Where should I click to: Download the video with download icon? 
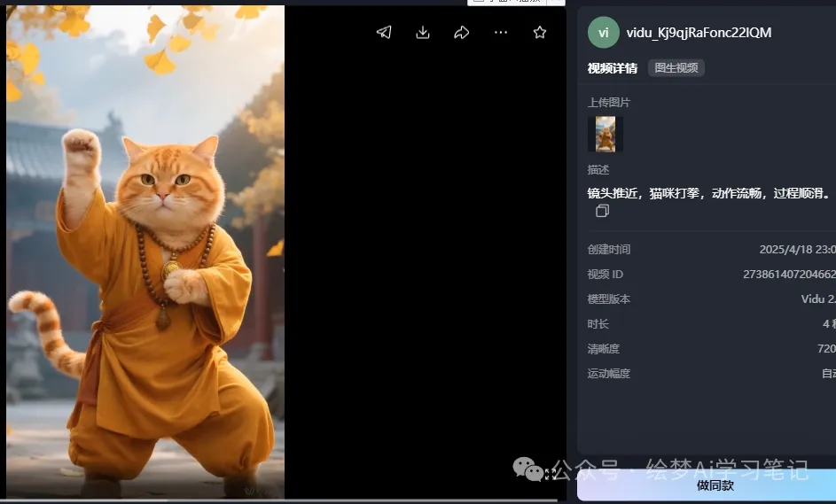click(x=423, y=33)
